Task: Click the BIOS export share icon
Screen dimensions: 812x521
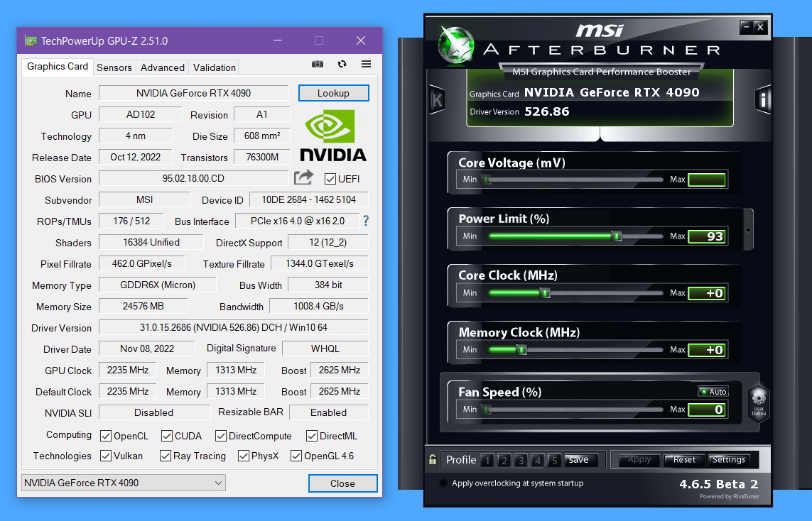Action: click(304, 177)
